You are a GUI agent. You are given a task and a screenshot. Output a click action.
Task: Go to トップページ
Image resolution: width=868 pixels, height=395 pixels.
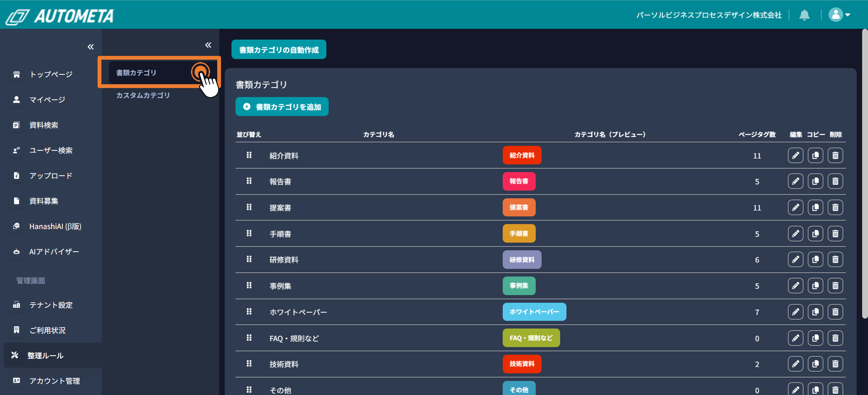click(x=51, y=74)
